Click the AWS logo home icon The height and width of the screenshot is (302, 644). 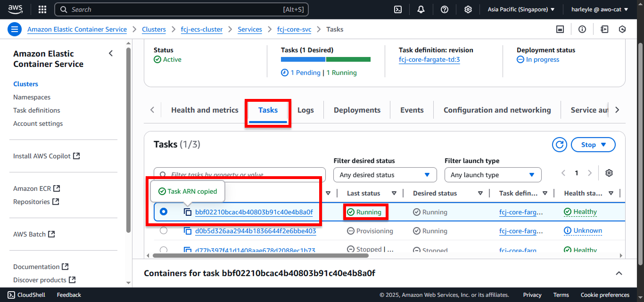15,9
